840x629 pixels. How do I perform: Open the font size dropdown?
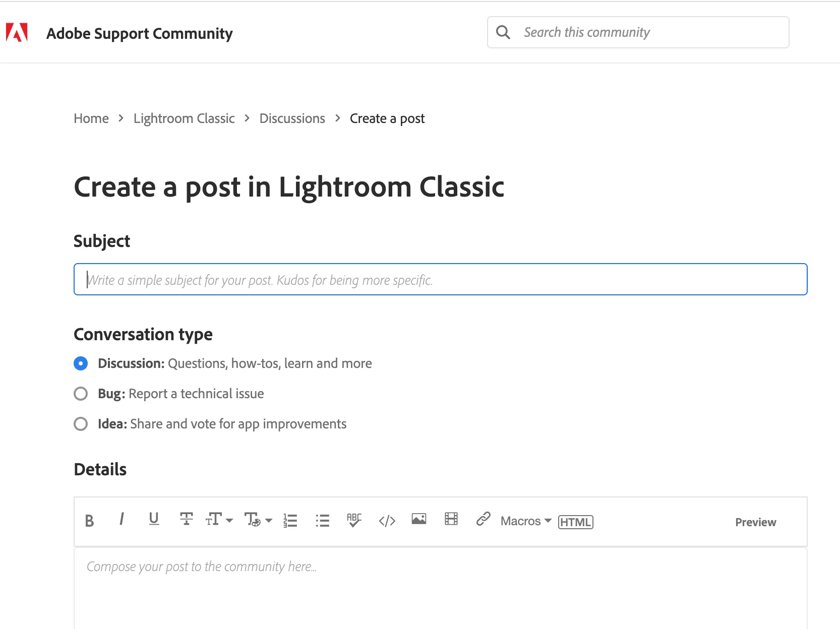coord(219,519)
